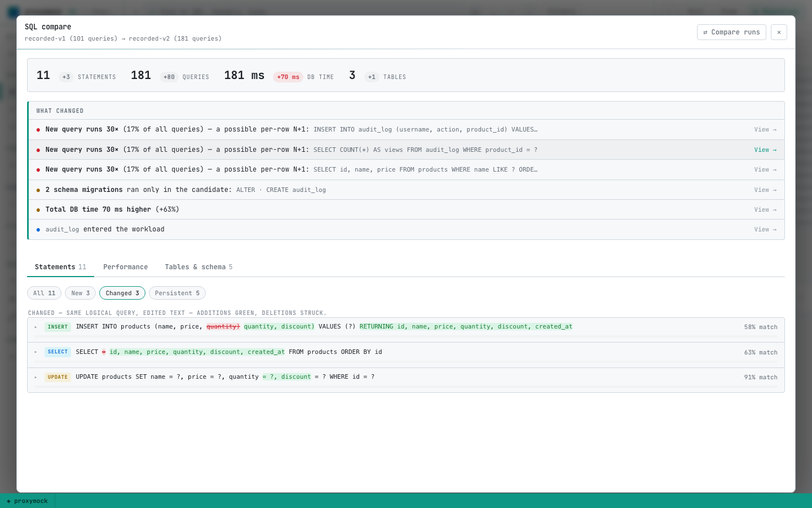View the schema migrations finding
The image size is (812, 508).
tap(765, 190)
